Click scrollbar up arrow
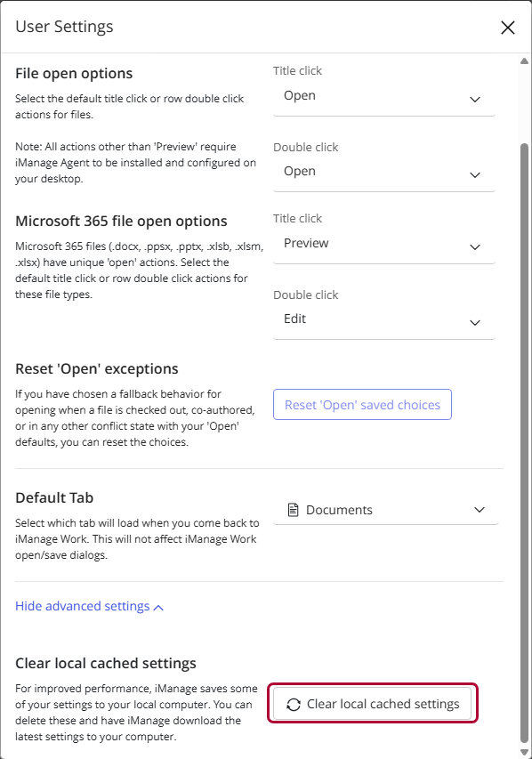Image resolution: width=532 pixels, height=759 pixels. [x=524, y=61]
